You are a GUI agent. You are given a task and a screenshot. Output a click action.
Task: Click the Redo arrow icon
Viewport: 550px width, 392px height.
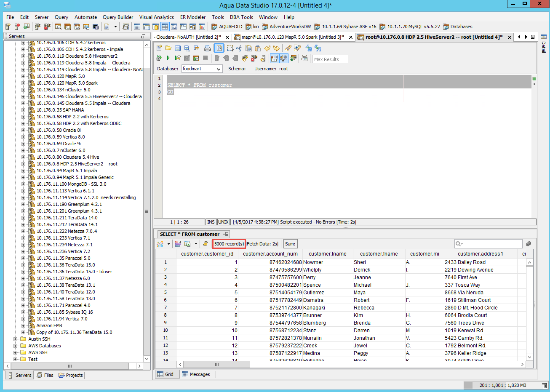click(x=276, y=48)
